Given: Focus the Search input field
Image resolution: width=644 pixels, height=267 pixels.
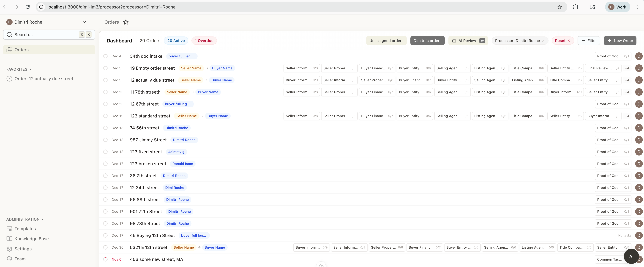Looking at the screenshot, I should pos(45,35).
